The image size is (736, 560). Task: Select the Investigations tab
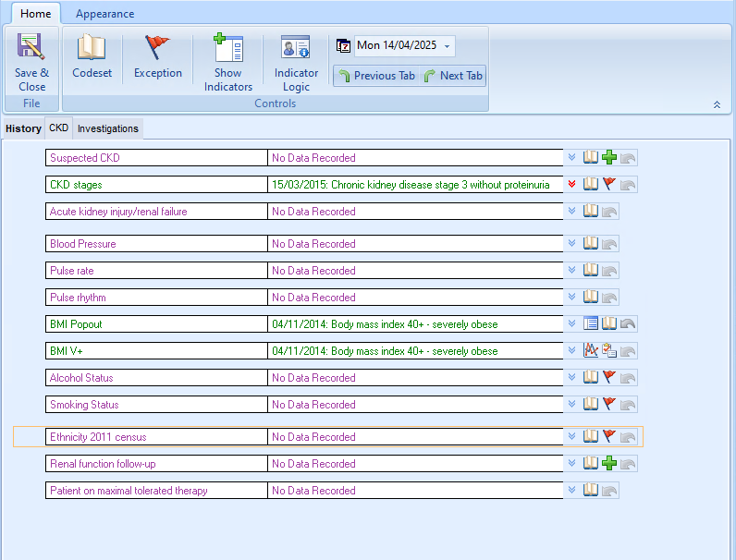[x=108, y=128]
